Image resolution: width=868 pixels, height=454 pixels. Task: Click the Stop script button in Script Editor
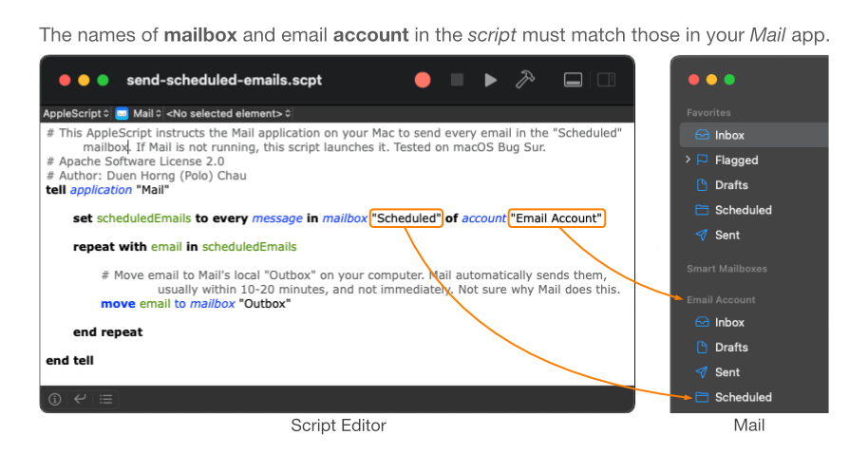tap(457, 81)
